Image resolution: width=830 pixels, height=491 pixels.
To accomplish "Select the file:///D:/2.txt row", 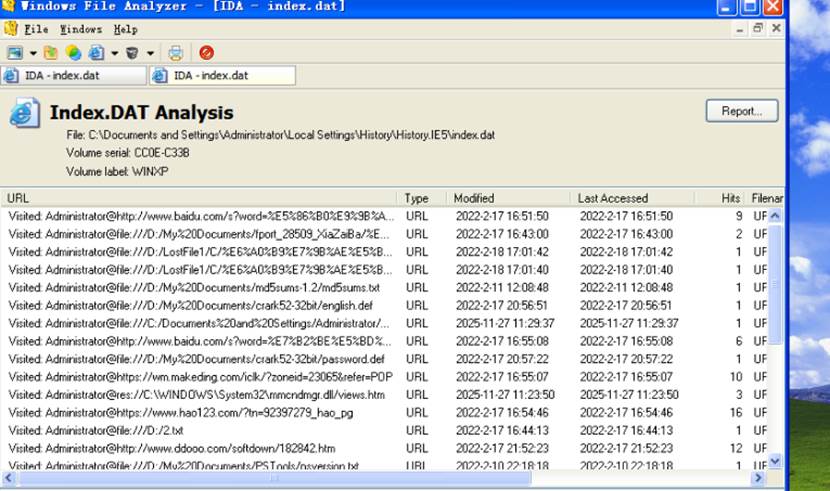I will click(x=384, y=430).
